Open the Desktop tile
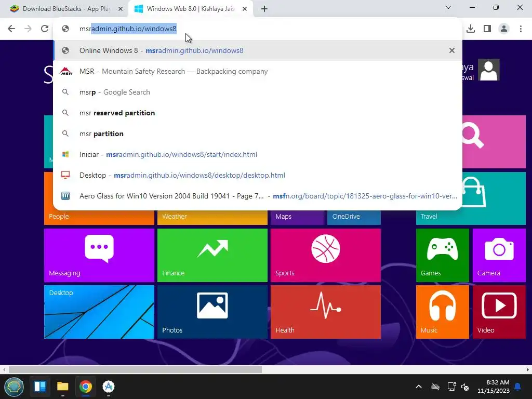The height and width of the screenshot is (399, 532). (99, 312)
